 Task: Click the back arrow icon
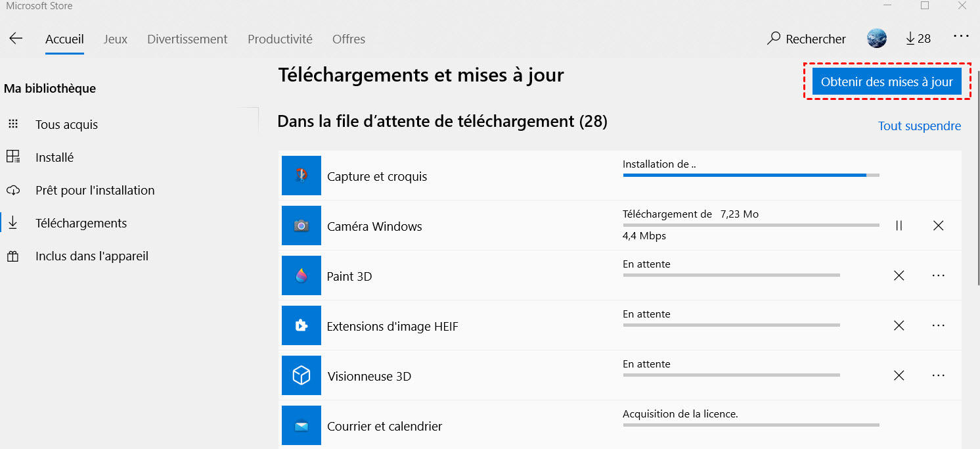[x=16, y=39]
